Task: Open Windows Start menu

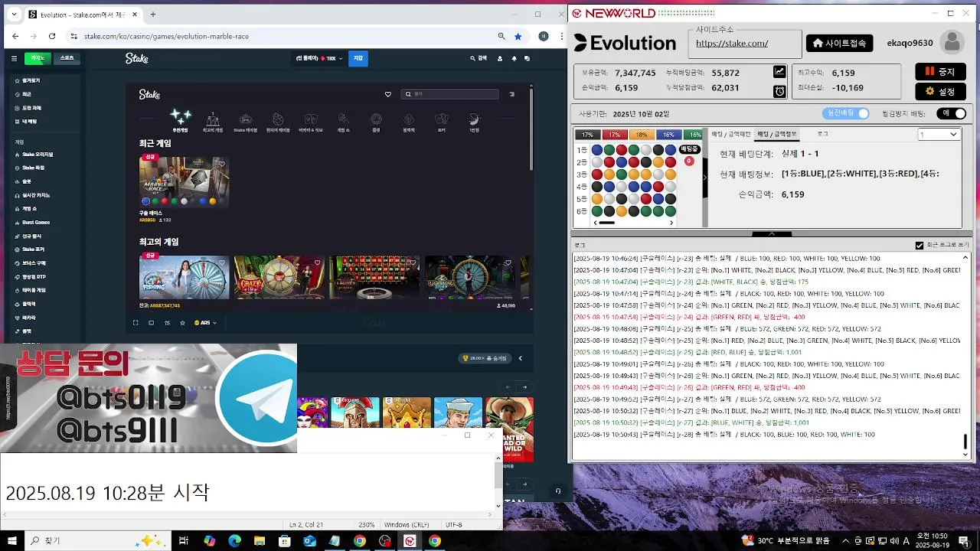Action: 12,541
